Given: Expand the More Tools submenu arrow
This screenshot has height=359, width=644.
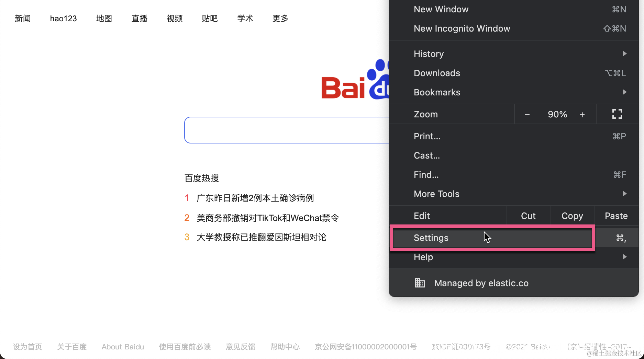Looking at the screenshot, I should tap(624, 194).
